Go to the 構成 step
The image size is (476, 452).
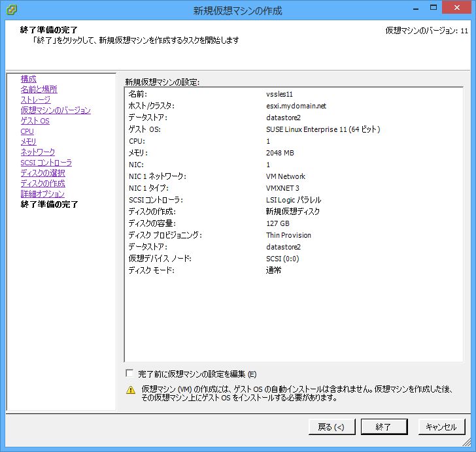(x=29, y=79)
